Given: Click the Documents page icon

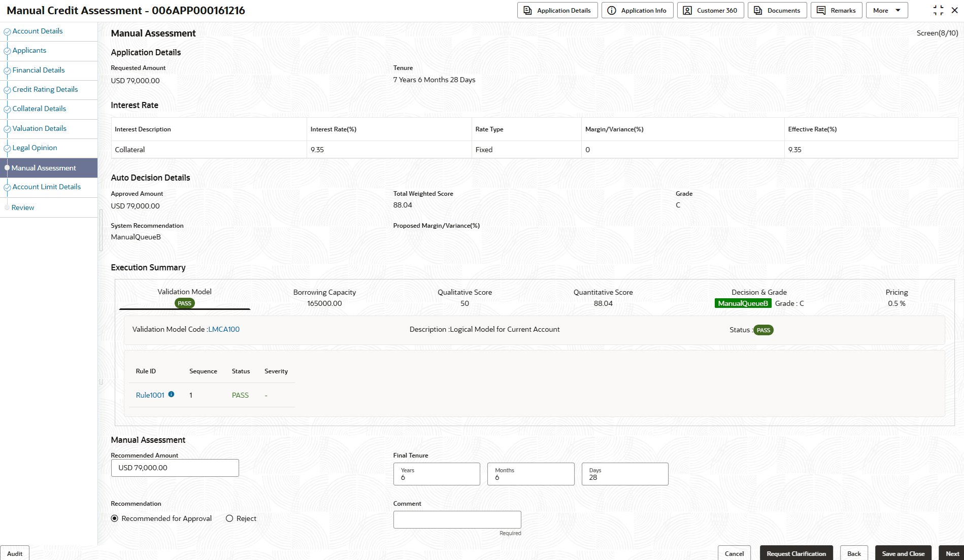Looking at the screenshot, I should (x=758, y=11).
